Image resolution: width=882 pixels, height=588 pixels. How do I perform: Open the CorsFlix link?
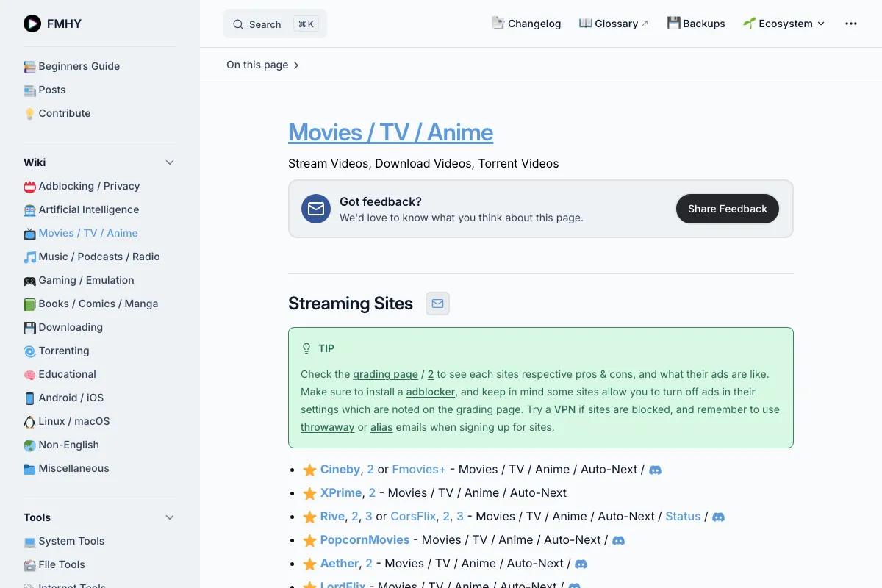coord(413,516)
